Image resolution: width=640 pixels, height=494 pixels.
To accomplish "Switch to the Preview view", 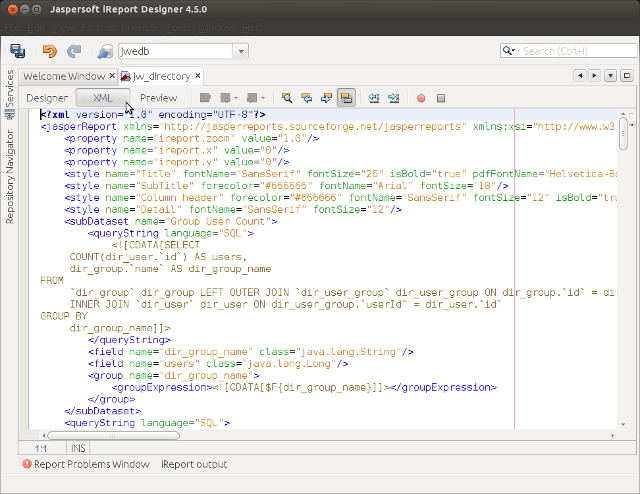I will (x=158, y=98).
